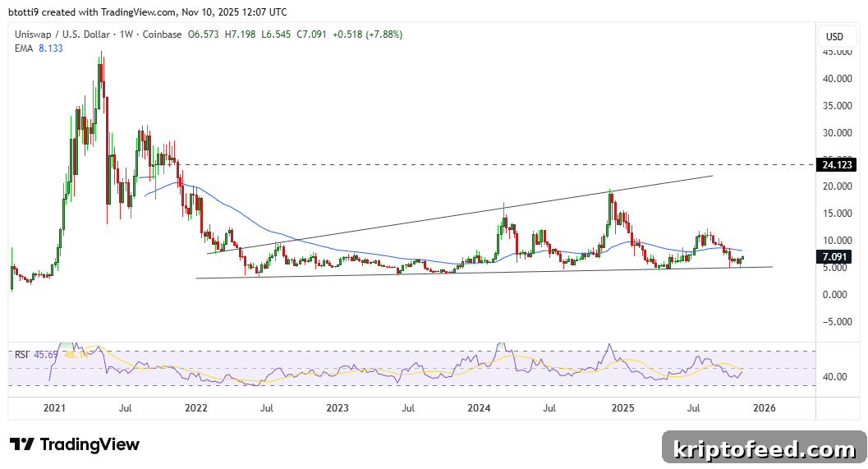This screenshot has width=868, height=469.
Task: Click the 2024 time axis label
Action: [x=479, y=408]
